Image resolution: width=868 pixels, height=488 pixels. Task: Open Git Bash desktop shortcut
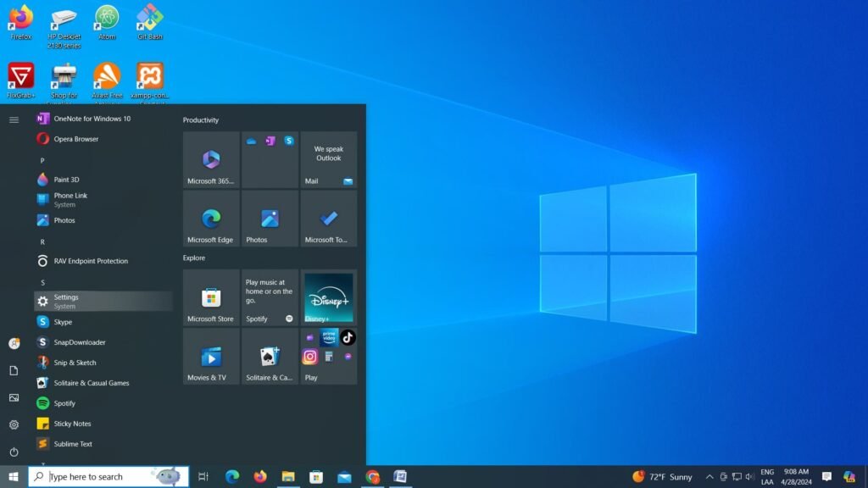click(149, 22)
